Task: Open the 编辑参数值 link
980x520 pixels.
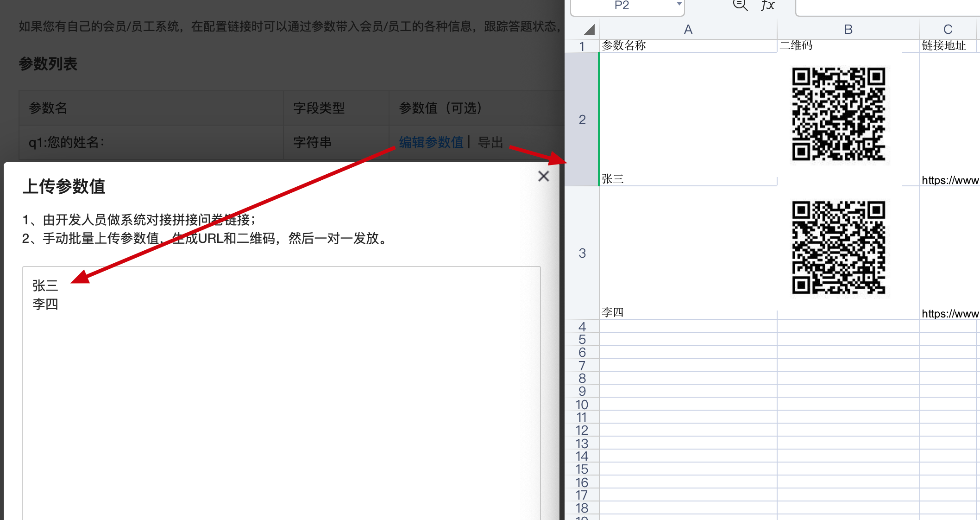Action: 431,142
